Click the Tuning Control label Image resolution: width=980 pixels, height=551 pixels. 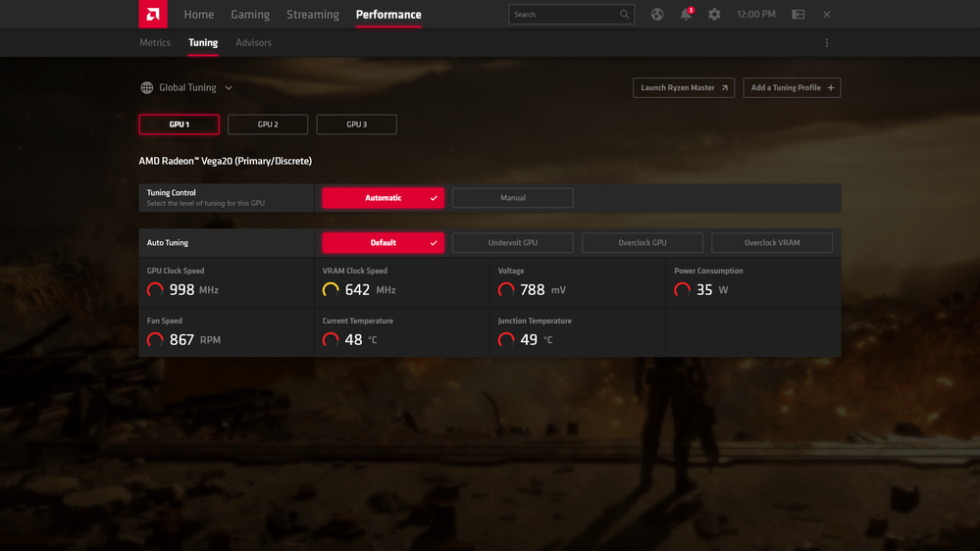coord(172,193)
